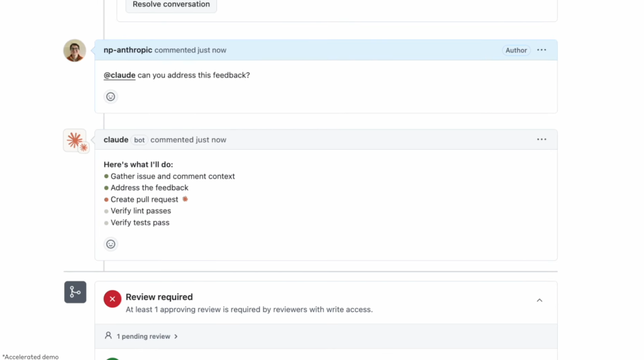Add emoji reaction to np-anthropic's comment

tap(111, 96)
